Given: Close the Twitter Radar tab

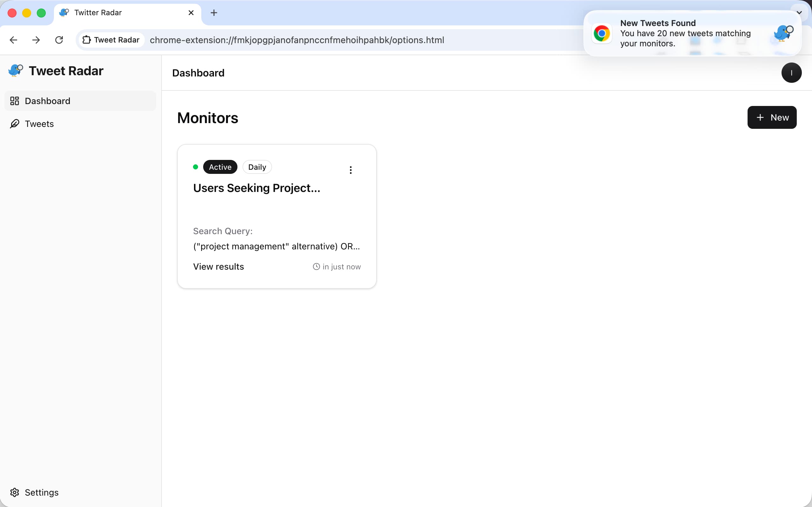Looking at the screenshot, I should 191,13.
